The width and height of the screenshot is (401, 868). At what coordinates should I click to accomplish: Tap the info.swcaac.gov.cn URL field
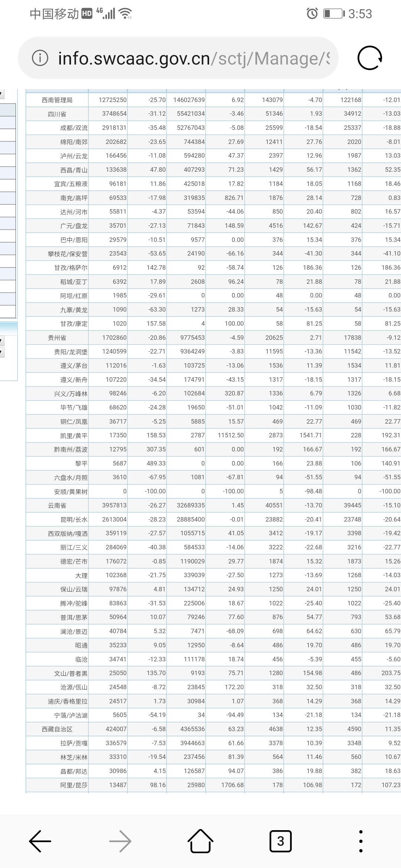(193, 58)
